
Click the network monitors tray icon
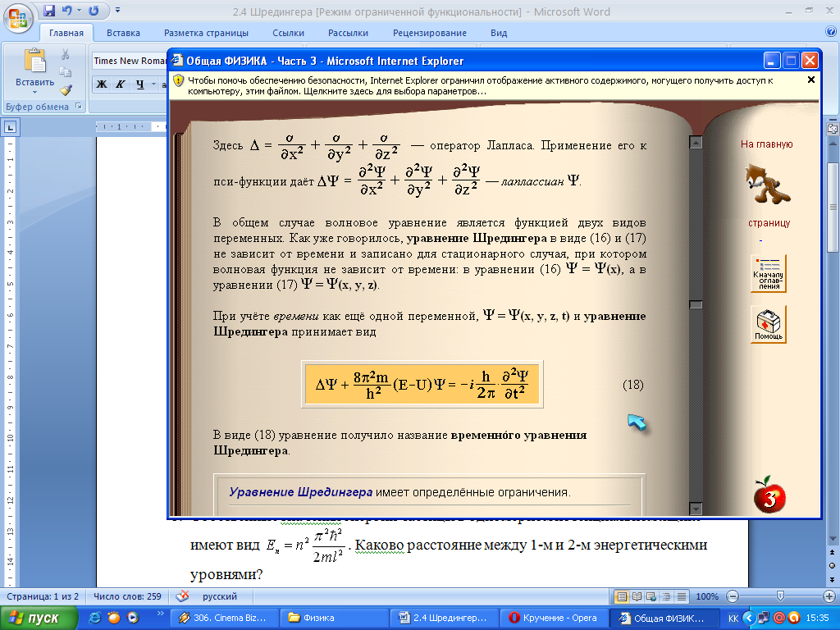pyautogui.click(x=764, y=618)
